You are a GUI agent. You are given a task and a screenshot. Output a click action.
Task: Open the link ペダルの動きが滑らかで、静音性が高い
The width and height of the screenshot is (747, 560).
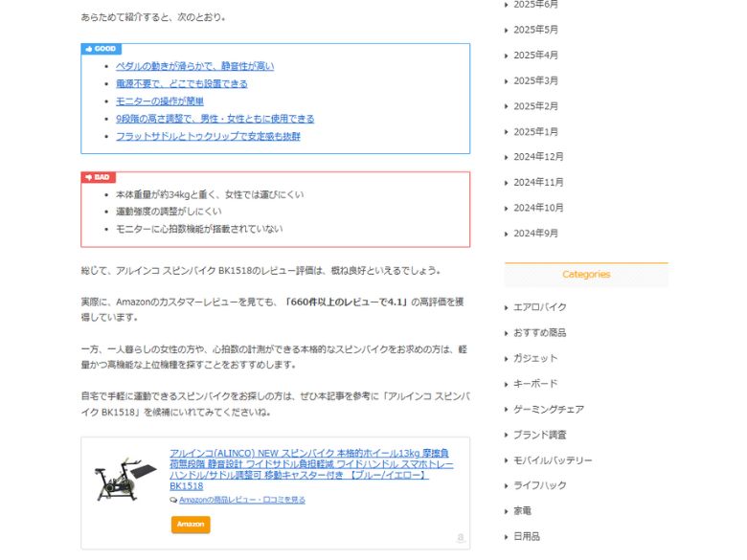(194, 66)
